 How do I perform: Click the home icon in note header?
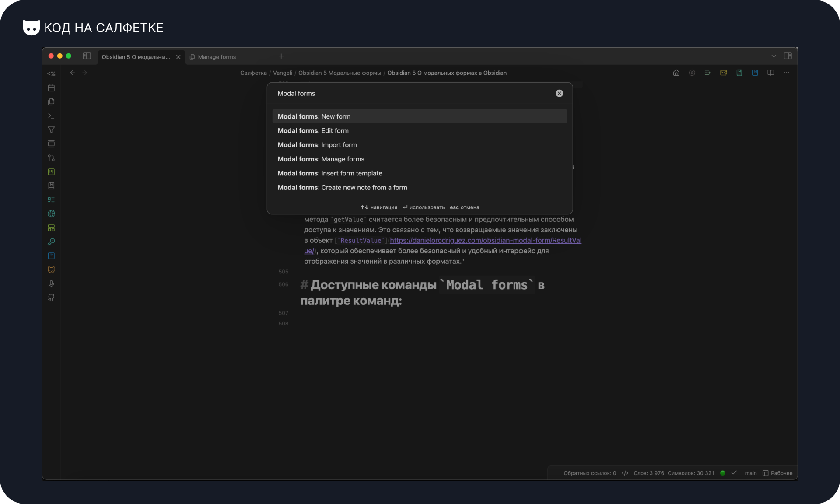676,73
